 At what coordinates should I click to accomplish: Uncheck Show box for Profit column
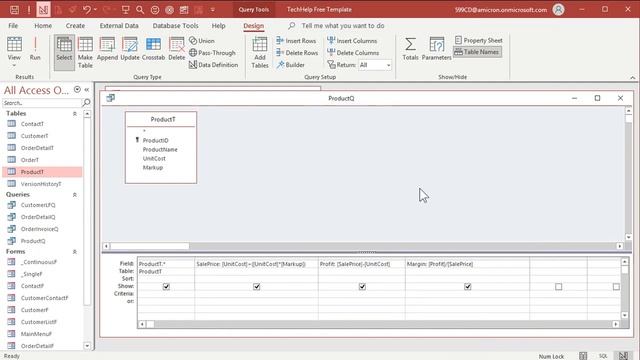pos(362,287)
